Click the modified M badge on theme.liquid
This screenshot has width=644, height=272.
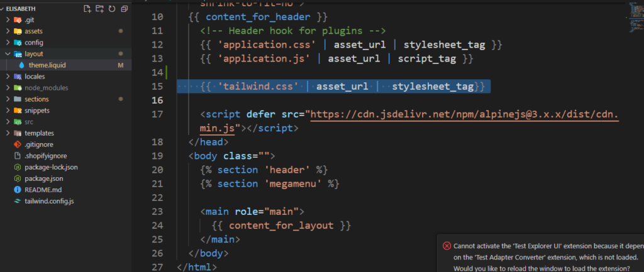121,65
